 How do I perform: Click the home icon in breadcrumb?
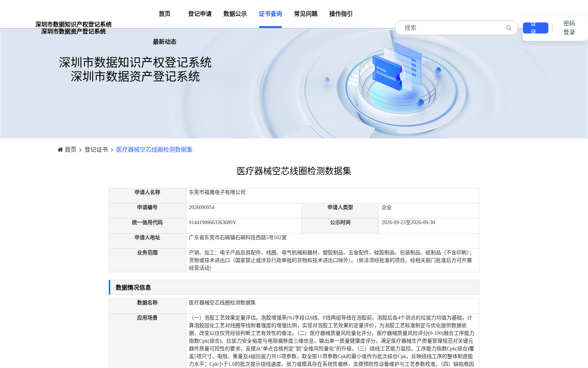click(x=60, y=149)
